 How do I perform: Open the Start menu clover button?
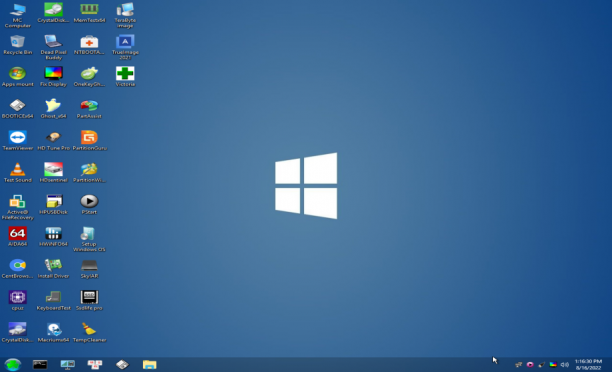point(13,365)
